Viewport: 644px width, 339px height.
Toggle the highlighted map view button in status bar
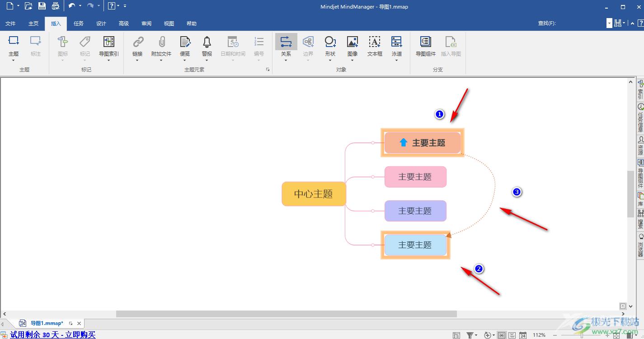(502, 335)
